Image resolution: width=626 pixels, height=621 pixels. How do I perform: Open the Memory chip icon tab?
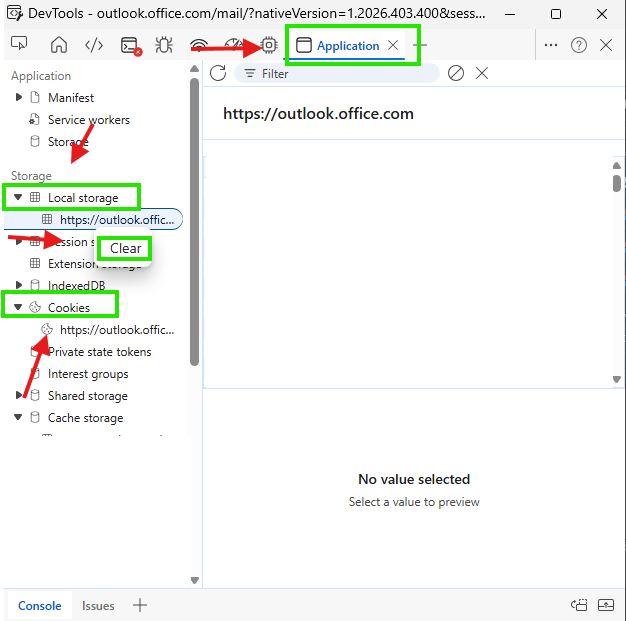pos(269,45)
